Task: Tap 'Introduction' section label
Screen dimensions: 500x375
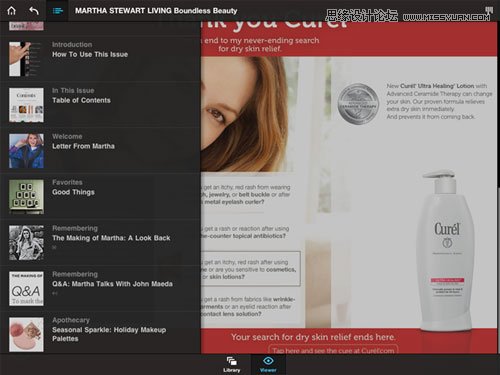Action: [x=72, y=45]
